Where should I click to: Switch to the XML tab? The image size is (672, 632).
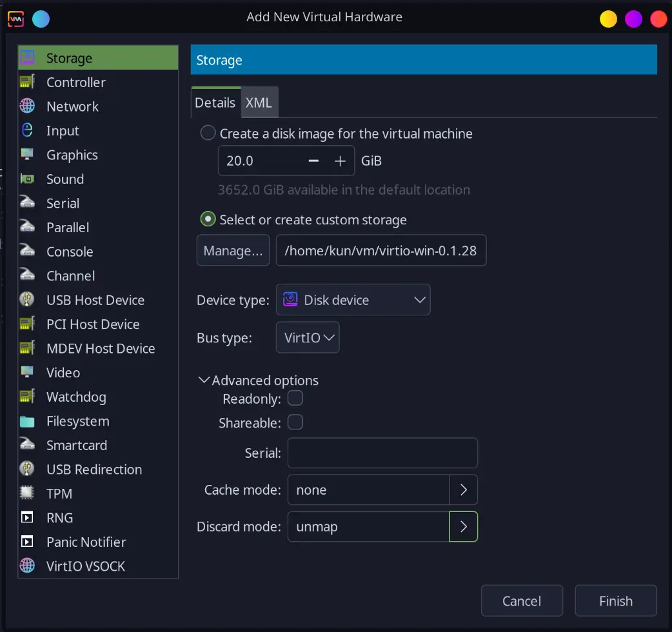259,103
